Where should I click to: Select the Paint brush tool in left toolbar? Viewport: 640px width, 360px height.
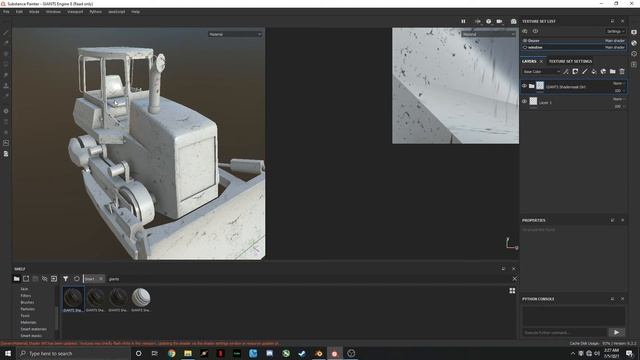tap(6, 32)
